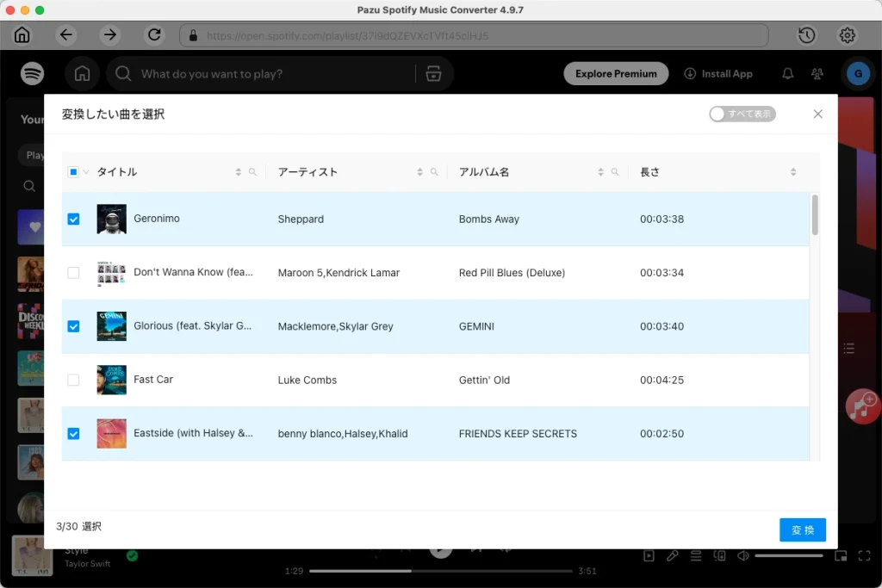This screenshot has height=588, width=882.
Task: Click the playback progress slider
Action: pyautogui.click(x=441, y=569)
